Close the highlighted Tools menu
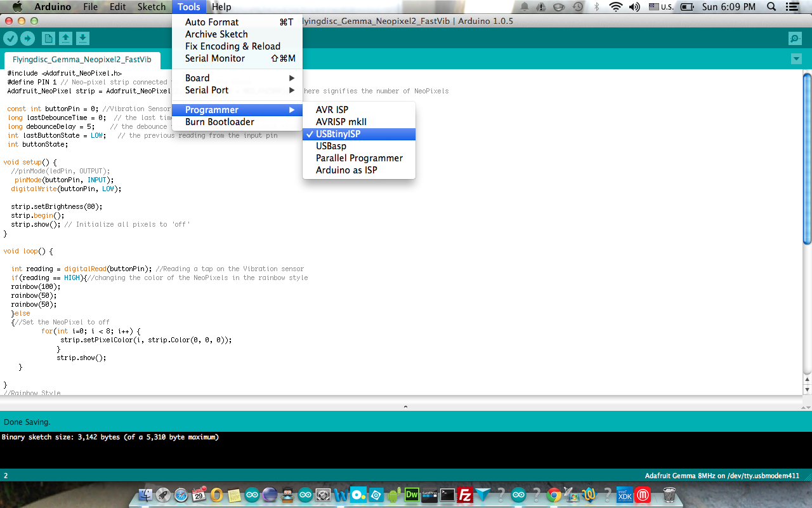This screenshot has width=812, height=508. (189, 7)
